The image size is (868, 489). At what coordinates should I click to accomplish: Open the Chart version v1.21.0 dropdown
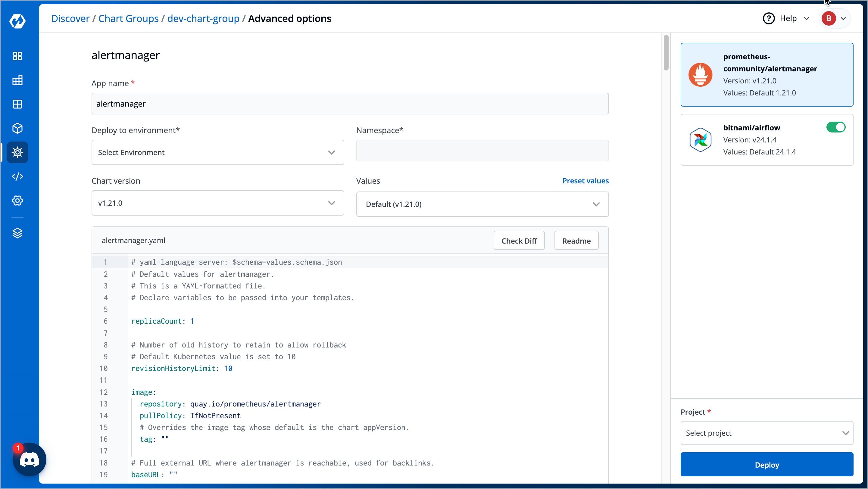coord(217,203)
